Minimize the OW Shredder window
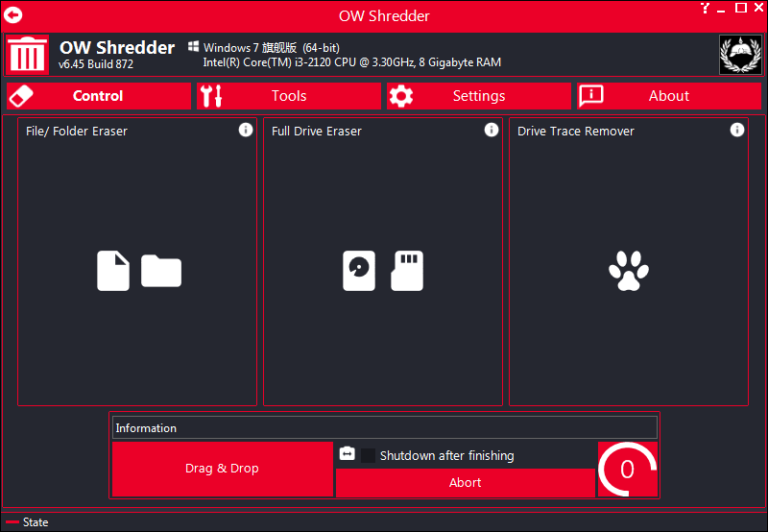The height and width of the screenshot is (532, 768). [721, 9]
